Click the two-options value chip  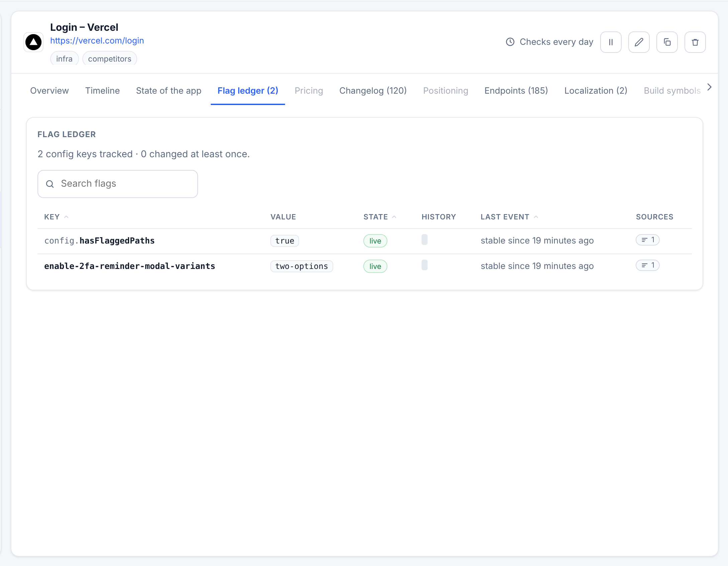click(302, 266)
